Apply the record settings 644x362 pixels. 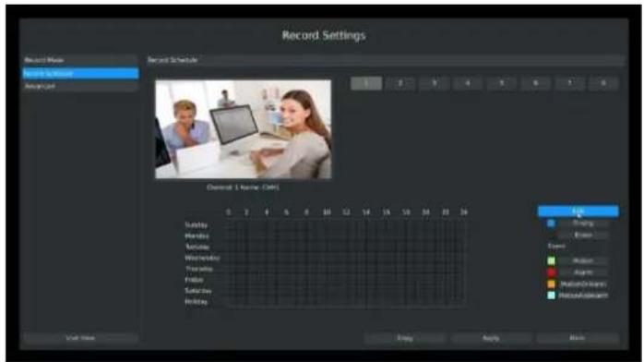[x=491, y=338]
